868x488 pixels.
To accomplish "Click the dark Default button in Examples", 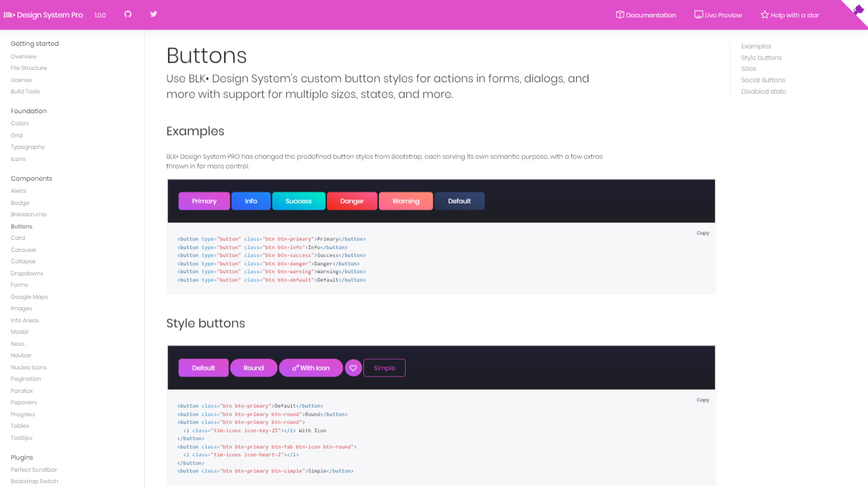I will [459, 201].
